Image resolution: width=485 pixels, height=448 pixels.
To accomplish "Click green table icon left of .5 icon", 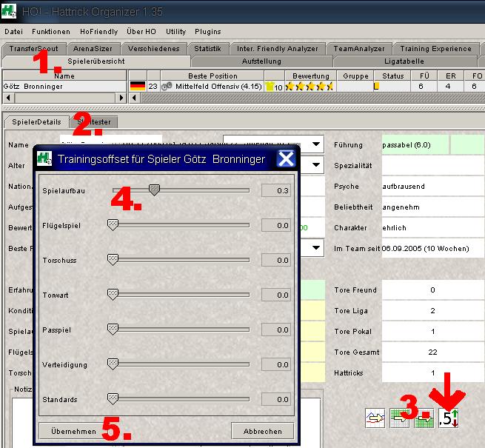I will click(424, 418).
